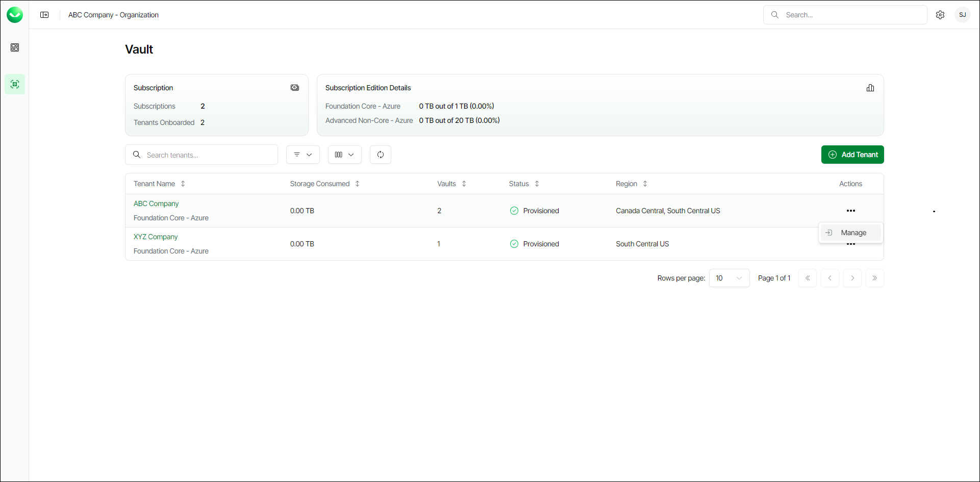
Task: Expand the rows per page dropdown
Action: pos(729,278)
